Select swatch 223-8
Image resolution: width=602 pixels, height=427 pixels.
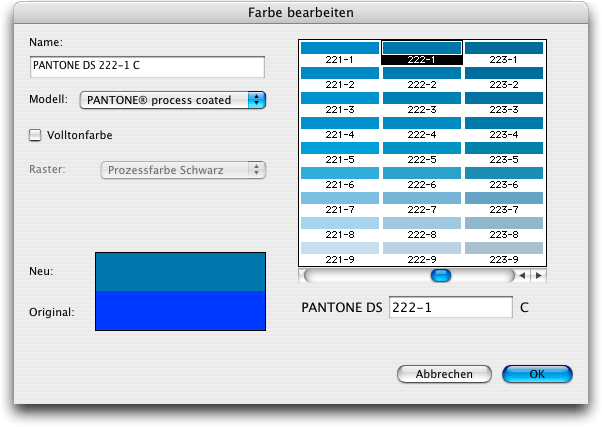click(504, 228)
